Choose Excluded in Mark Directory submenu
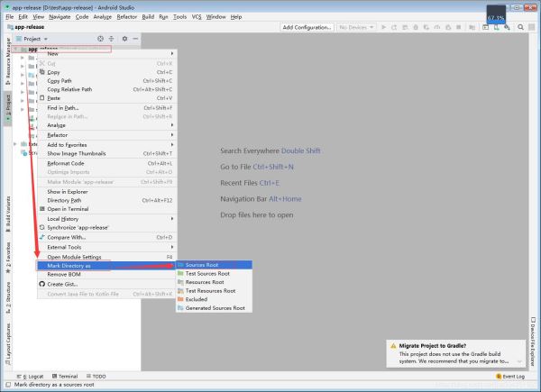 (196, 299)
